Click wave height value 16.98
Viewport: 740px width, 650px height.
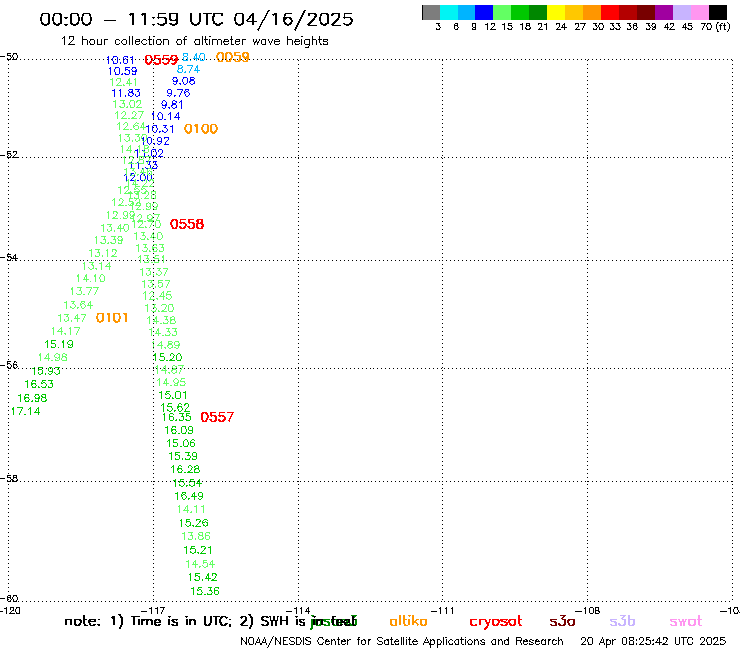32,398
